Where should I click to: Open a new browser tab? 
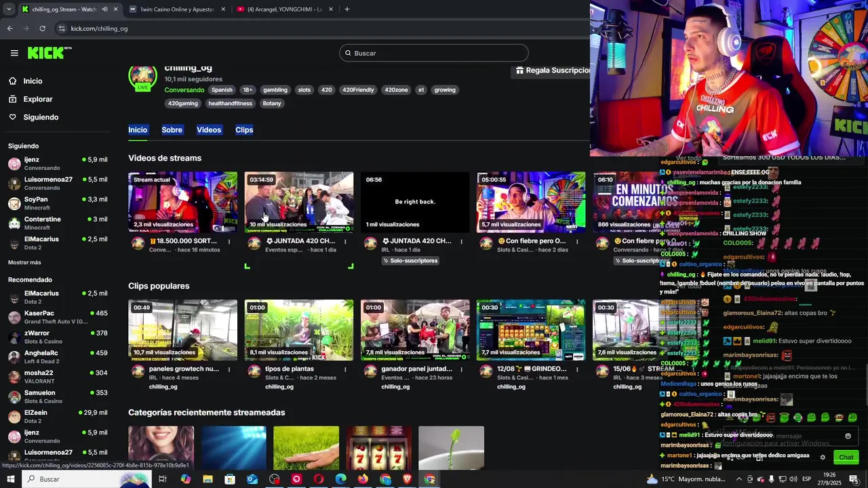click(x=347, y=9)
